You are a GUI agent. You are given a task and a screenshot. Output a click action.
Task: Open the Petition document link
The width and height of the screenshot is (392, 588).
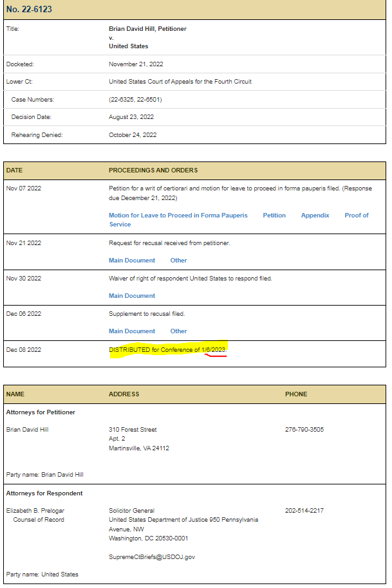pos(274,216)
